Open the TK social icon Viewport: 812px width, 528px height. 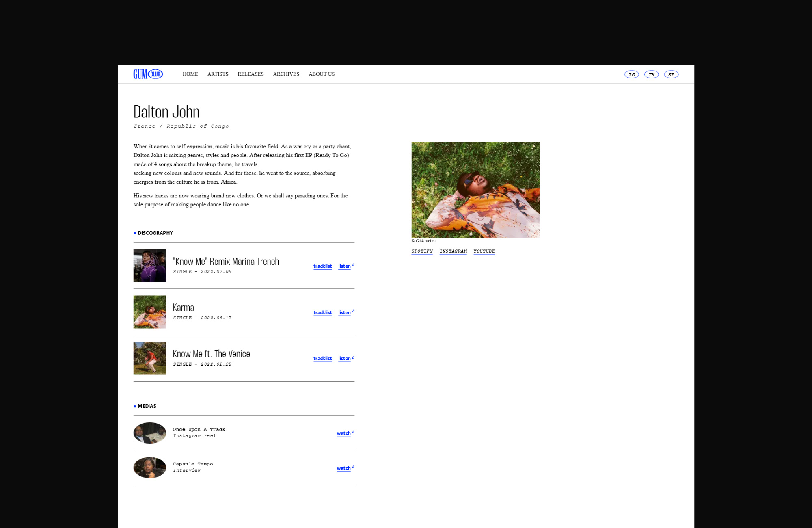(651, 74)
